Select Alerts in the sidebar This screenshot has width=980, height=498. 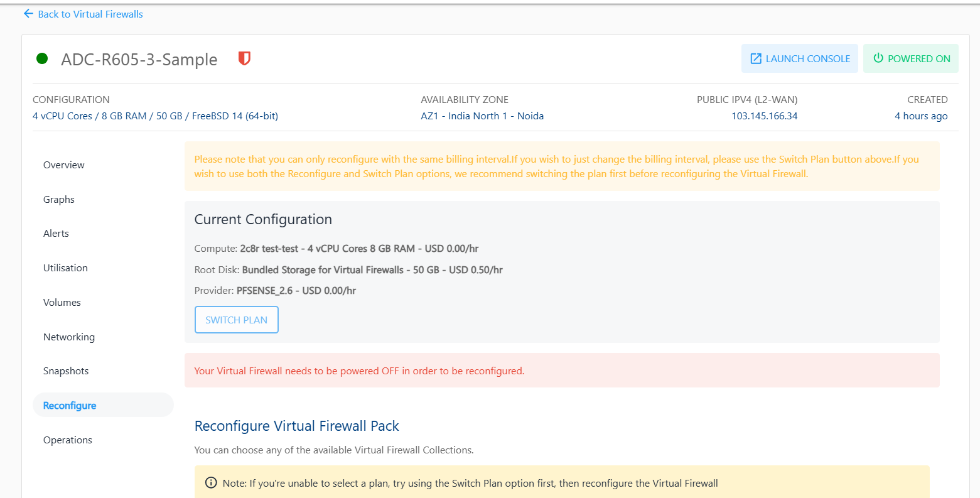click(56, 234)
